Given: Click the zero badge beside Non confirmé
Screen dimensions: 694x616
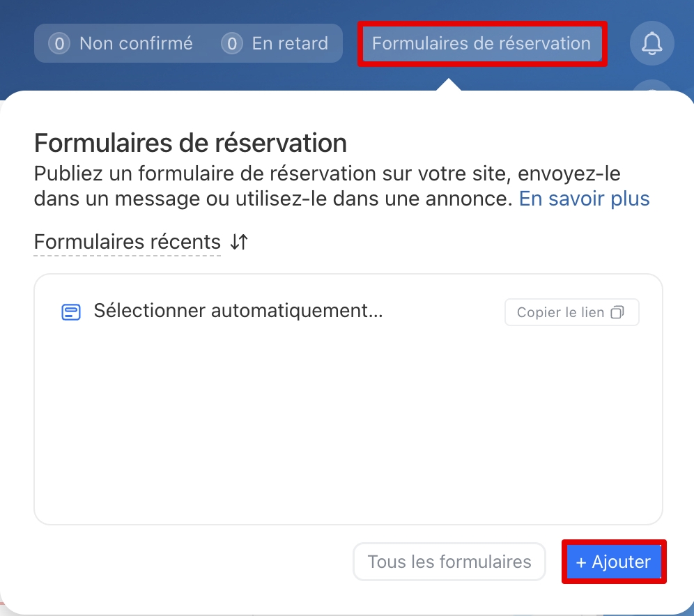Looking at the screenshot, I should pyautogui.click(x=59, y=43).
